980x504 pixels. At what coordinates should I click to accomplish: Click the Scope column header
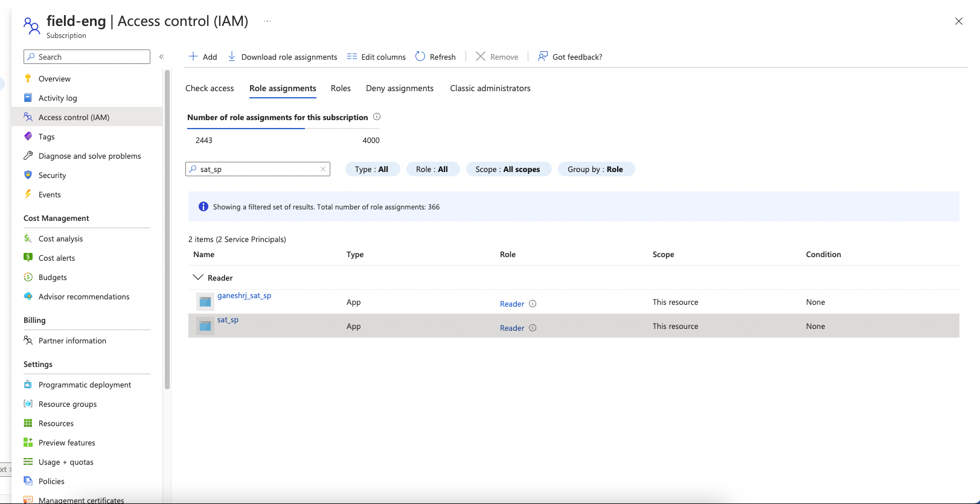coord(663,254)
